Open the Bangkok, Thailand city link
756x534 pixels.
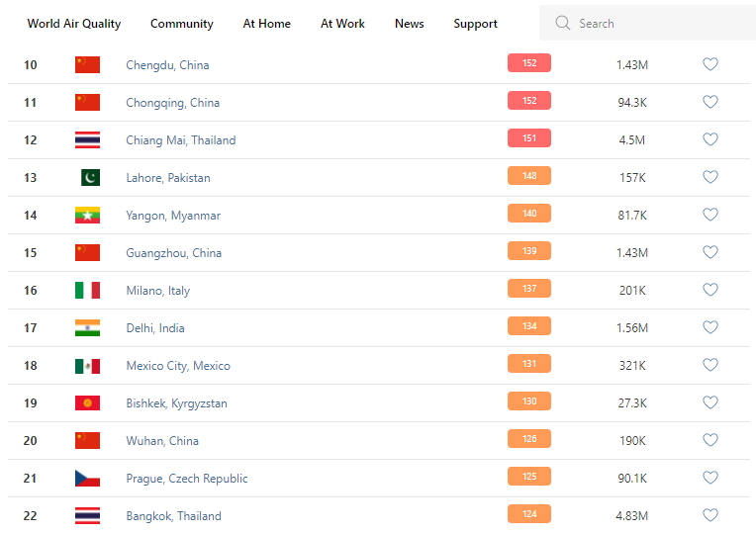[173, 515]
